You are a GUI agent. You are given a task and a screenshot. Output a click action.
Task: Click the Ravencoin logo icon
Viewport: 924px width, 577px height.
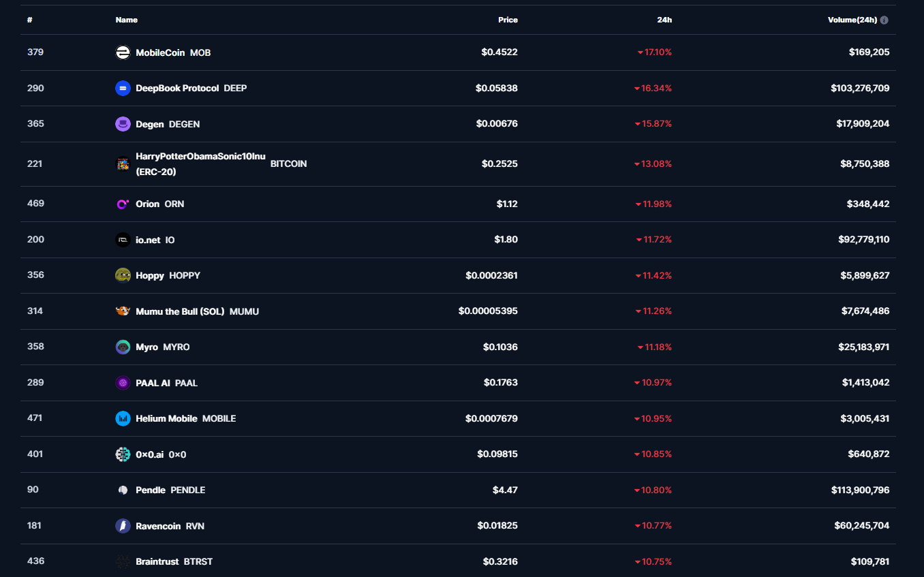(123, 526)
